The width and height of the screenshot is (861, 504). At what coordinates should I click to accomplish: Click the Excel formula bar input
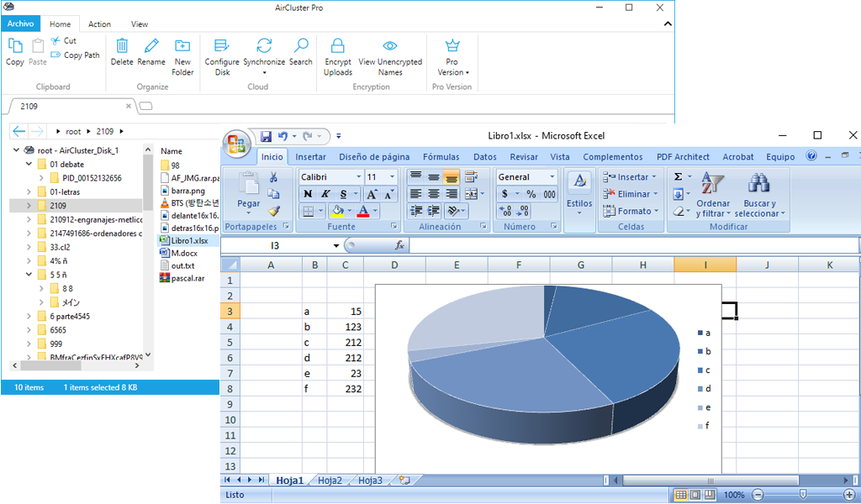634,245
